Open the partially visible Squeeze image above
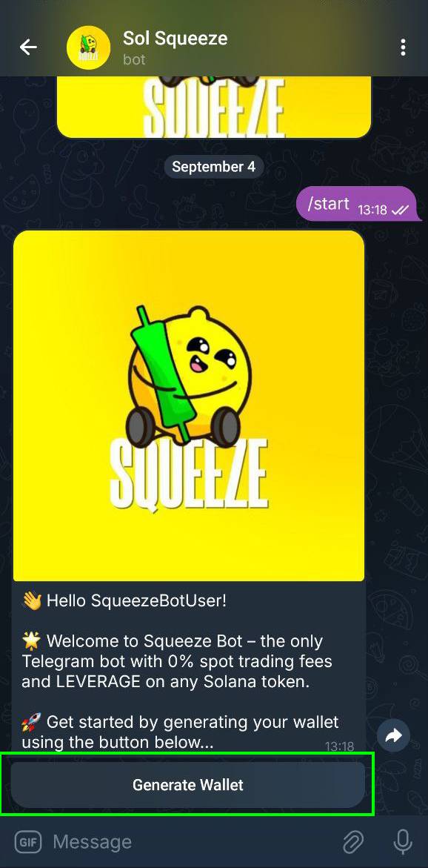This screenshot has height=868, width=428. (x=213, y=107)
